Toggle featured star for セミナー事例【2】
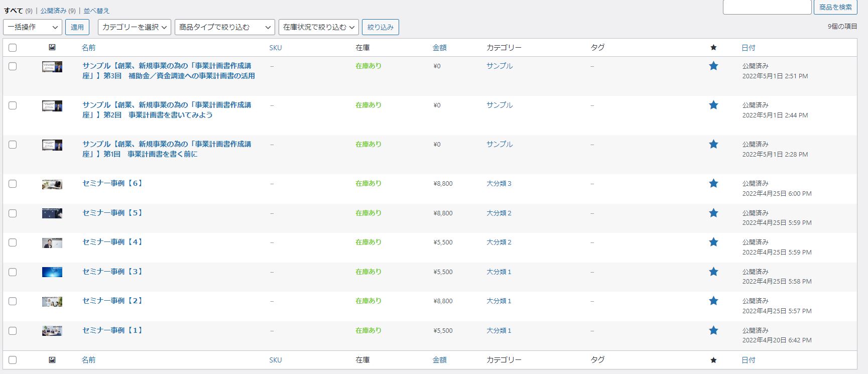The height and width of the screenshot is (374, 868). [x=713, y=301]
